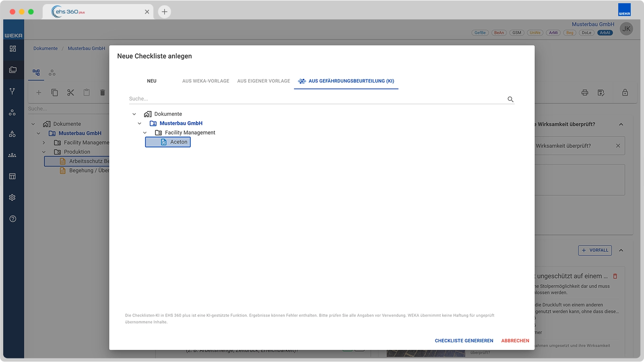Switch to the circles view tab

pos(52,73)
